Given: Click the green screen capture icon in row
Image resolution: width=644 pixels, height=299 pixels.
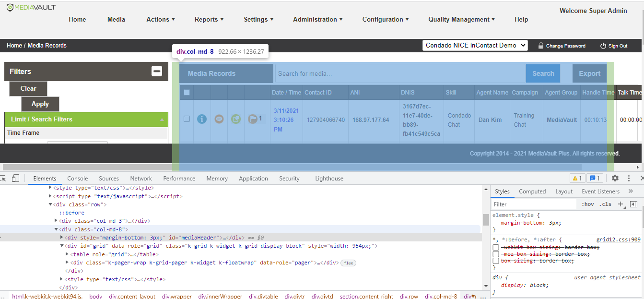Looking at the screenshot, I should pyautogui.click(x=235, y=119).
